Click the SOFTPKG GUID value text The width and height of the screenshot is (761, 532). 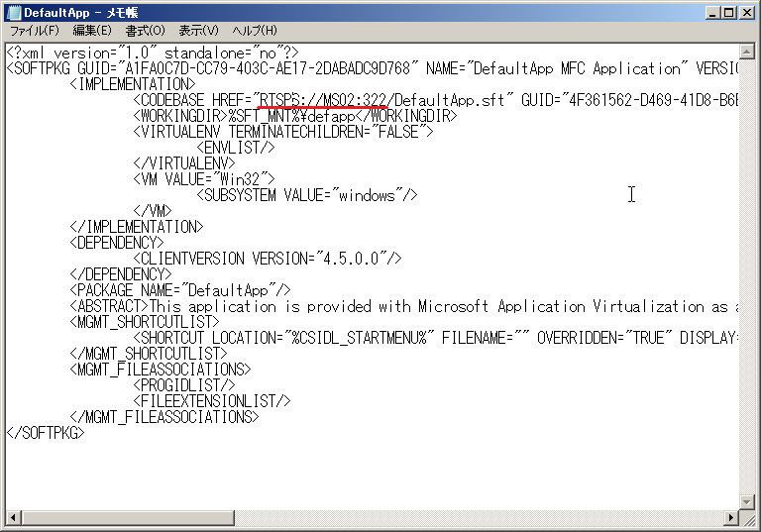point(268,68)
